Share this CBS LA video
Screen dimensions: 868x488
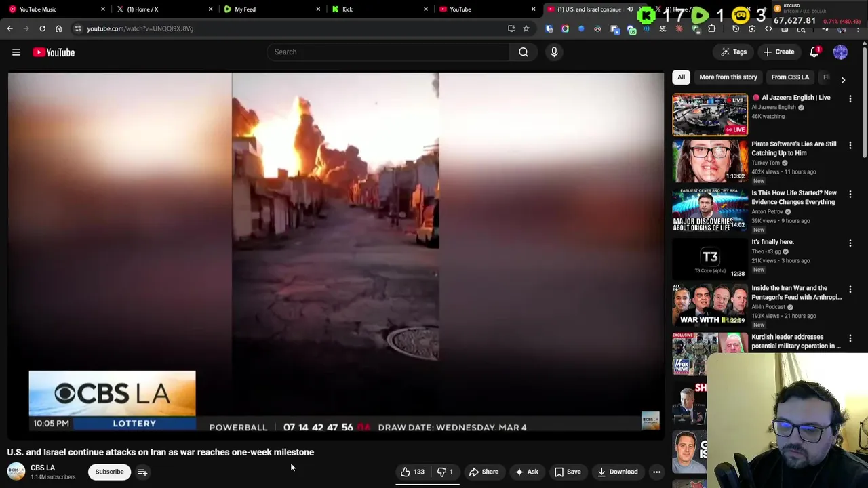point(484,472)
